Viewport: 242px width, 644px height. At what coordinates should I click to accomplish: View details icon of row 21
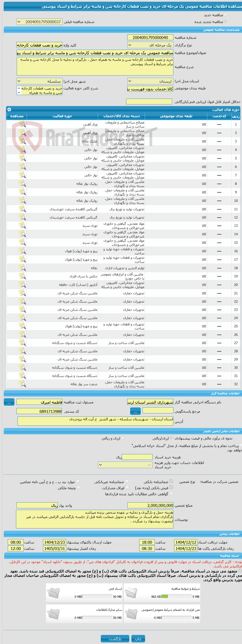[22, 293]
